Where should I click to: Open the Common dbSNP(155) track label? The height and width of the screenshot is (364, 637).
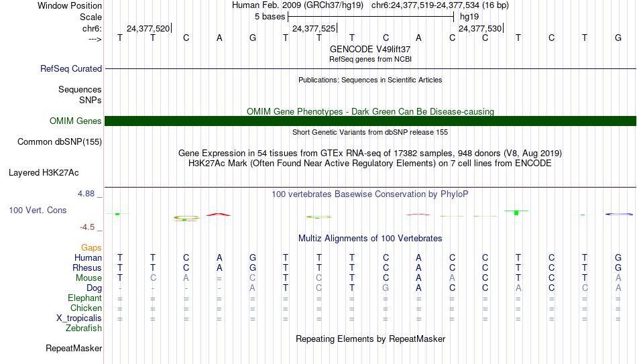pyautogui.click(x=59, y=142)
